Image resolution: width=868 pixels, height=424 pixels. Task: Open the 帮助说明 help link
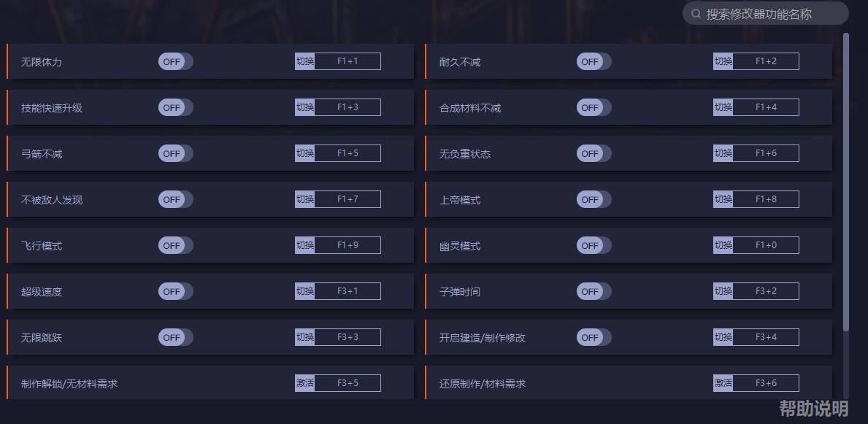tap(813, 409)
